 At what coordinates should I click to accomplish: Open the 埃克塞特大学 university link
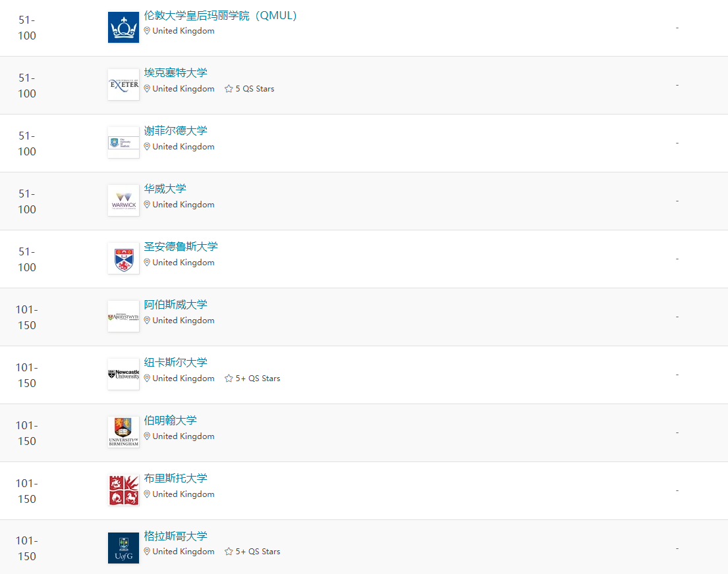click(175, 72)
